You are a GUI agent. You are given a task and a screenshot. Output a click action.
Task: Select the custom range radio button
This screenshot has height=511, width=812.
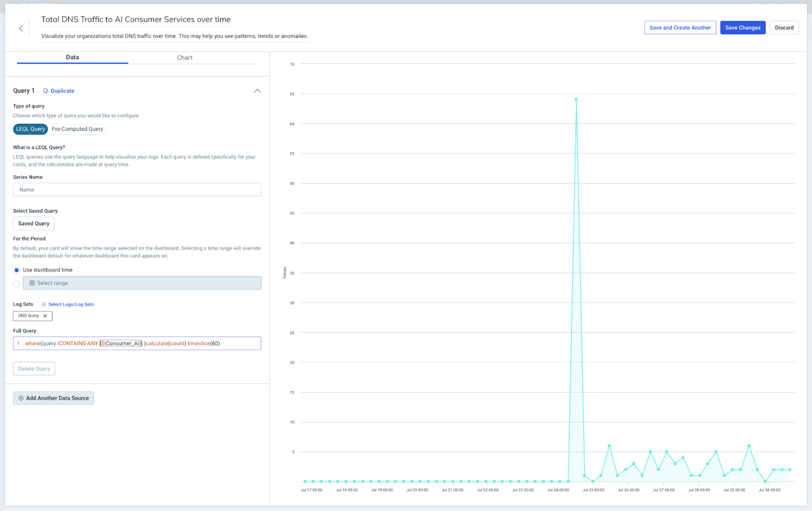[x=17, y=283]
